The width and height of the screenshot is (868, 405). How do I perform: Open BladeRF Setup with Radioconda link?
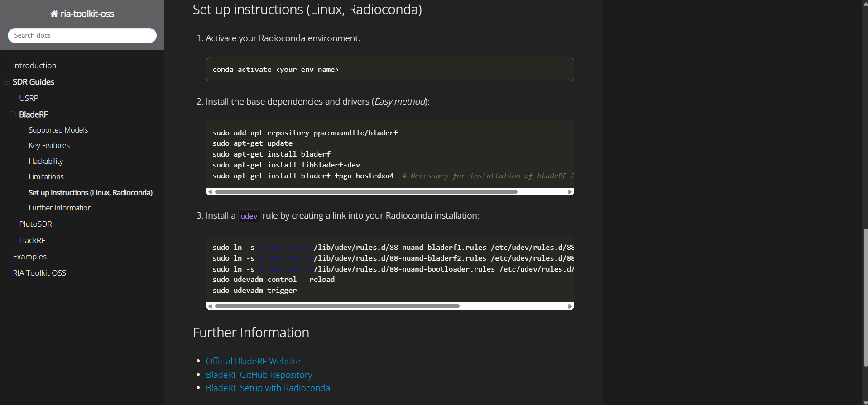coord(268,388)
